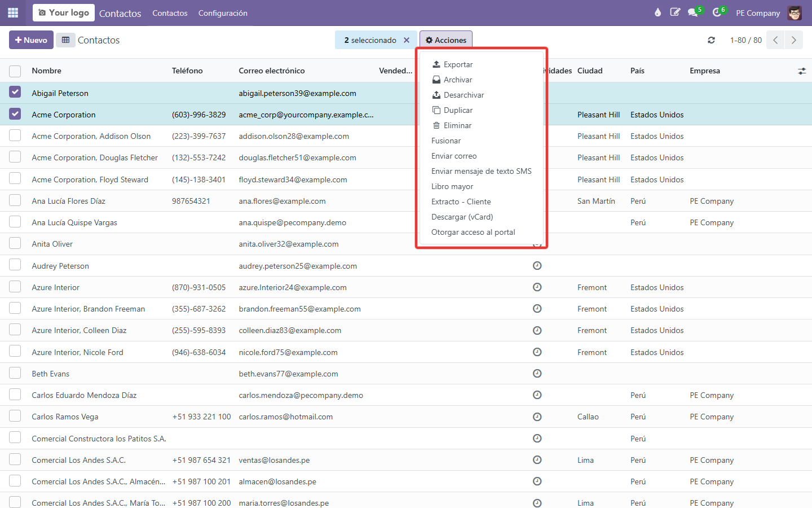Sort by the Correo electrónico column header

[272, 71]
